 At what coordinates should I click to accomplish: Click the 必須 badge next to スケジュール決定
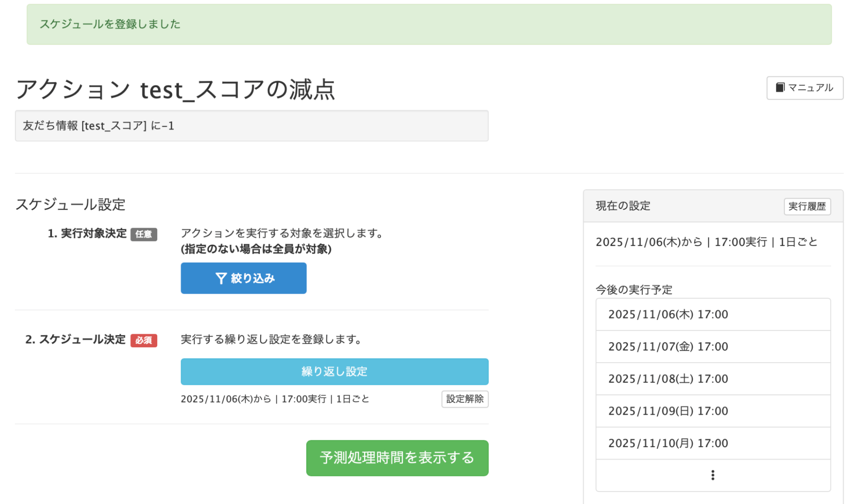144,340
